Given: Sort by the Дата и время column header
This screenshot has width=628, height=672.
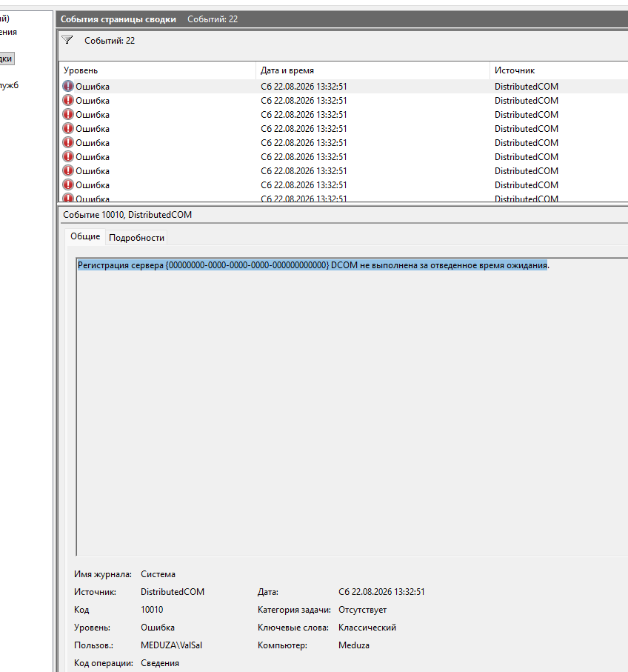Looking at the screenshot, I should pyautogui.click(x=287, y=70).
